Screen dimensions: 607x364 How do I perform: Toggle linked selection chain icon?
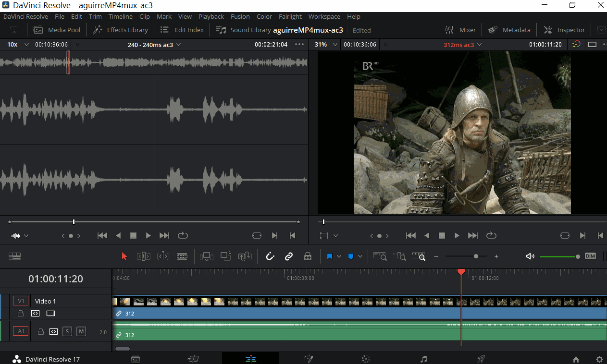click(x=289, y=256)
